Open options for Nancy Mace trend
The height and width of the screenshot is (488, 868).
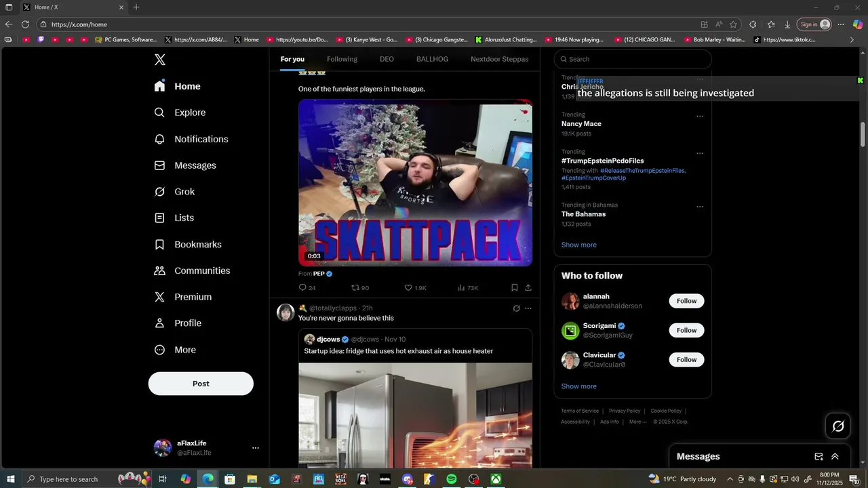[700, 116]
